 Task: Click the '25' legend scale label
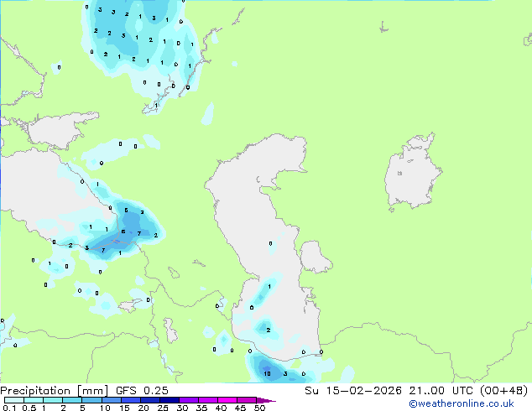[163, 408]
